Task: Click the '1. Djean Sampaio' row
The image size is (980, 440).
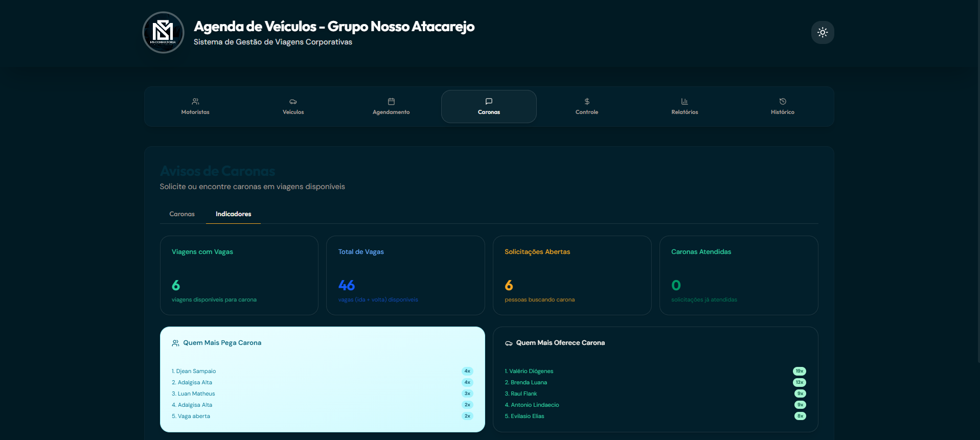Action: [x=323, y=371]
